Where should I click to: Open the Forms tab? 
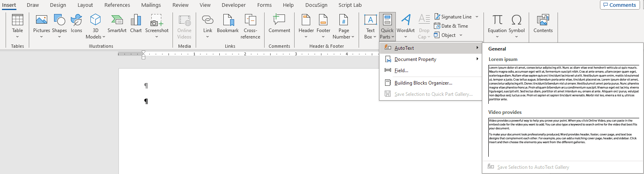[265, 5]
